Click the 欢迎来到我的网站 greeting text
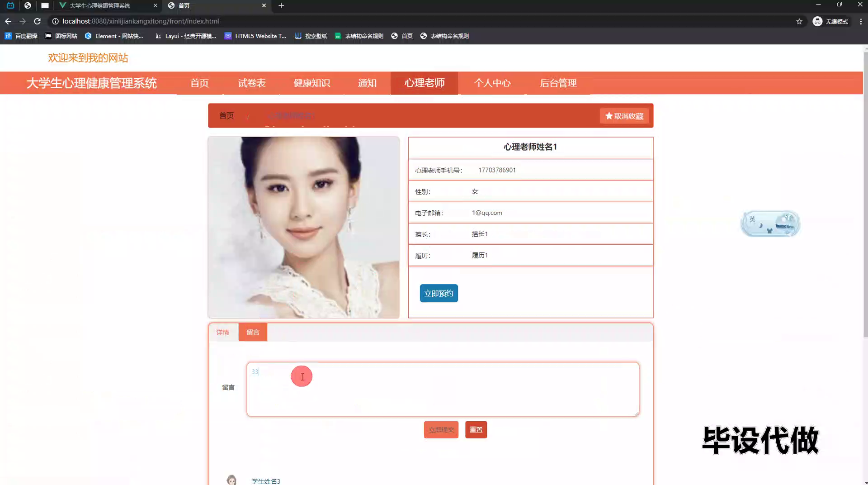The height and width of the screenshot is (485, 868). pyautogui.click(x=88, y=58)
